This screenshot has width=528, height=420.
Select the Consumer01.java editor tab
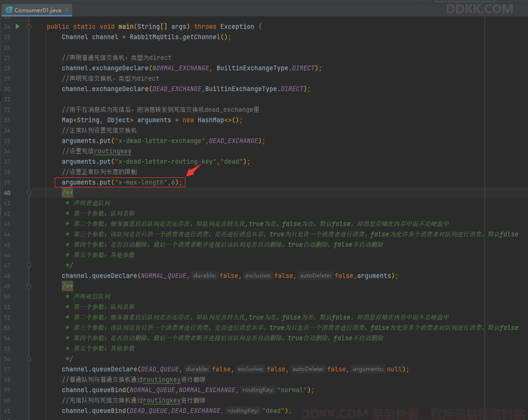point(36,10)
